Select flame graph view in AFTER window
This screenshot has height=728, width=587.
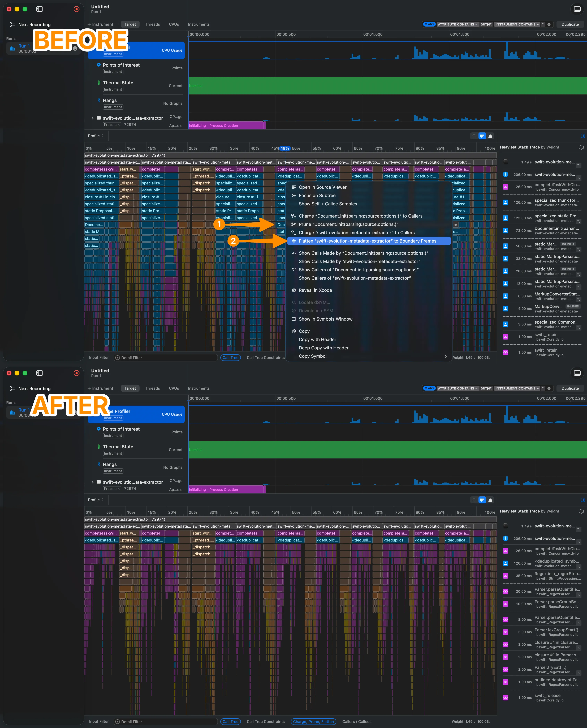[482, 500]
